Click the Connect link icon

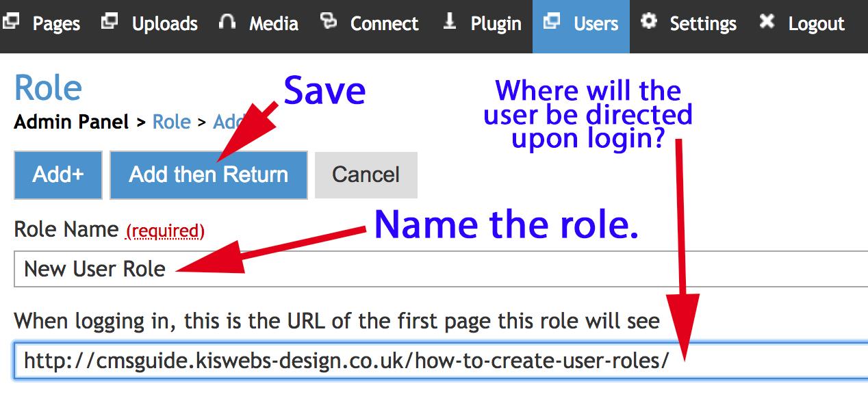click(329, 23)
